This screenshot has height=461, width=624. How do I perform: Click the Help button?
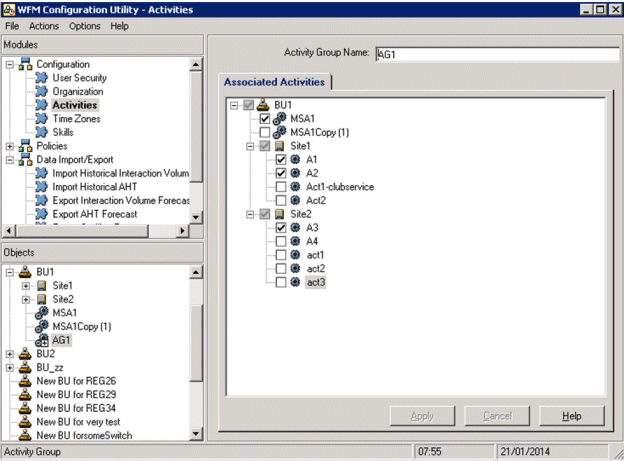click(x=571, y=415)
